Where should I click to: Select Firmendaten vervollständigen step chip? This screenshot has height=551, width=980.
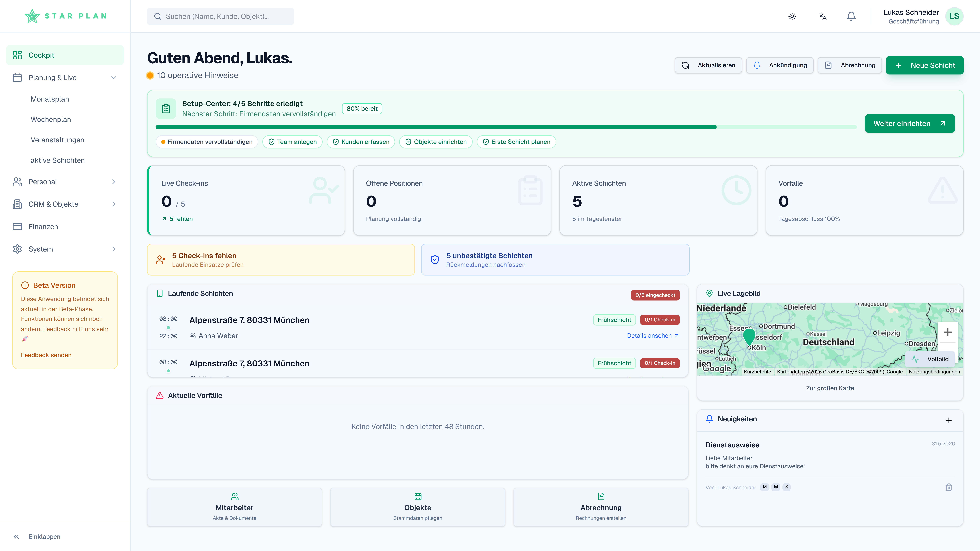click(207, 142)
